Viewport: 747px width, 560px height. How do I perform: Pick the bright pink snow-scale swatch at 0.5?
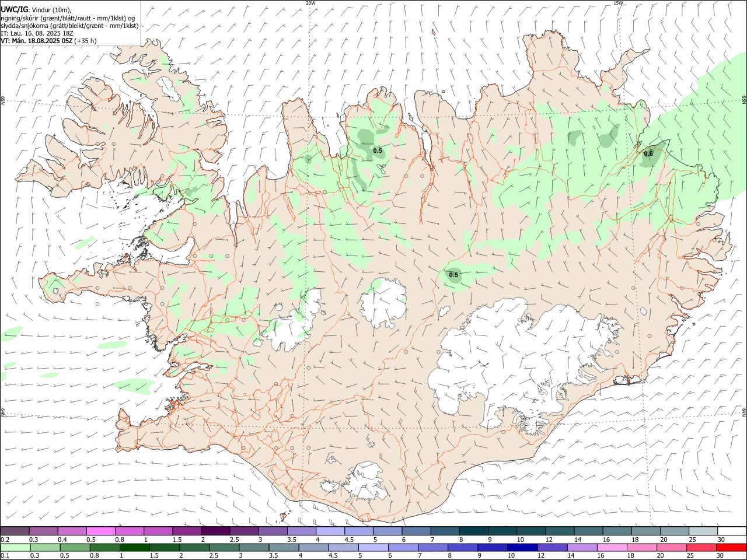tap(100, 531)
